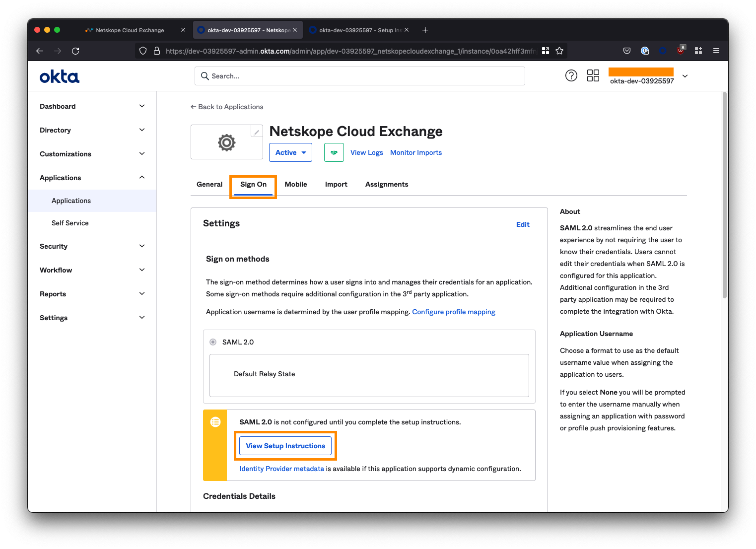The image size is (756, 549).
Task: Click the Okta help question mark icon
Action: (x=571, y=75)
